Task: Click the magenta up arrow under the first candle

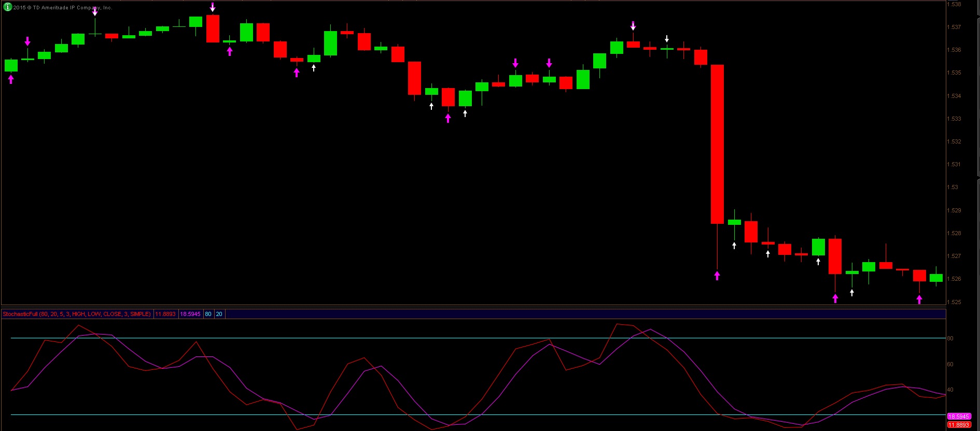Action: pos(11,79)
